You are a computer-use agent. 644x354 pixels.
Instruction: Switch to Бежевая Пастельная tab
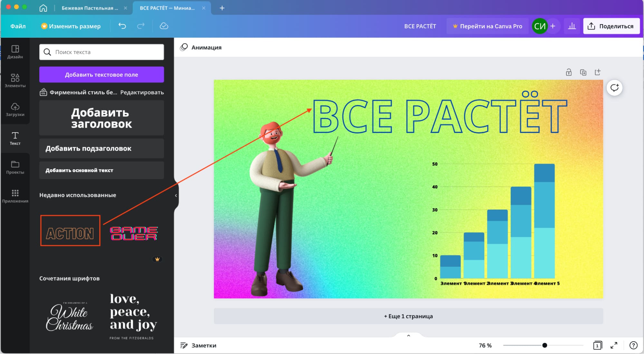pyautogui.click(x=90, y=8)
